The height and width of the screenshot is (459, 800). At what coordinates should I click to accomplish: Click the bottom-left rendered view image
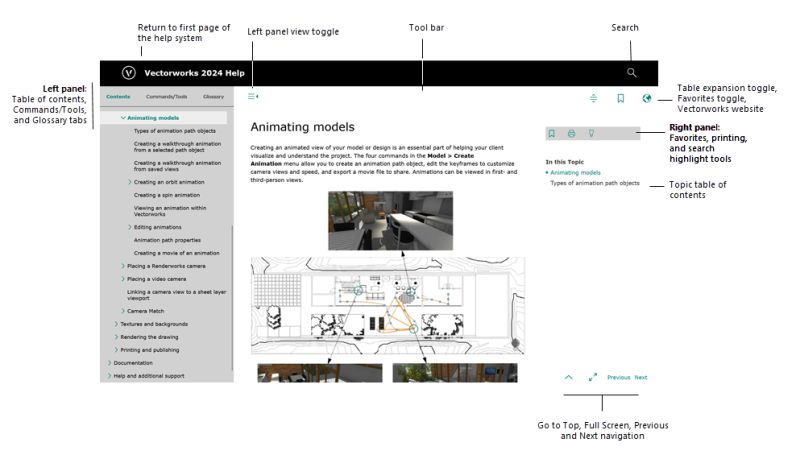point(320,373)
